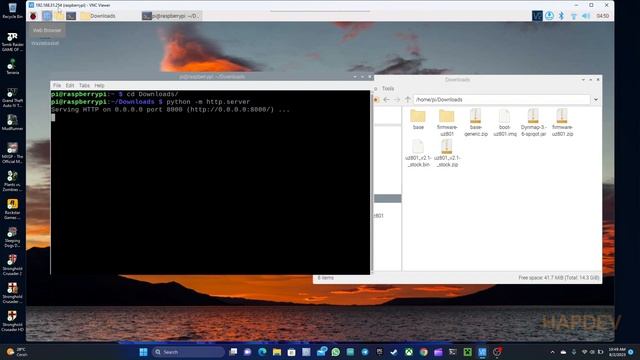Screen dimensions: 640x360
Task: Select the base folder
Action: 418,120
